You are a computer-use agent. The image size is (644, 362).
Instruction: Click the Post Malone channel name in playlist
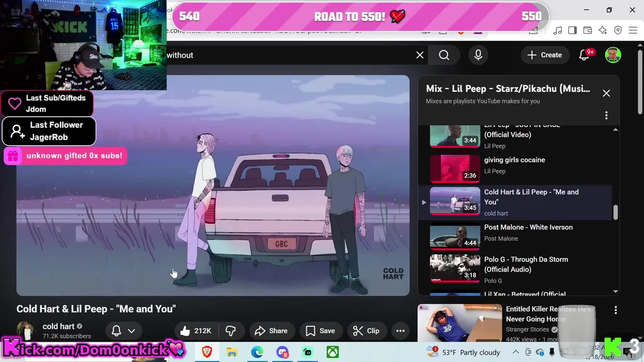pos(501,238)
